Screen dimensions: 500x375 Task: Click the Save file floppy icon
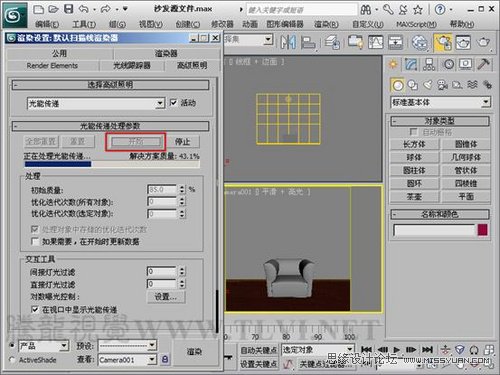click(x=69, y=9)
